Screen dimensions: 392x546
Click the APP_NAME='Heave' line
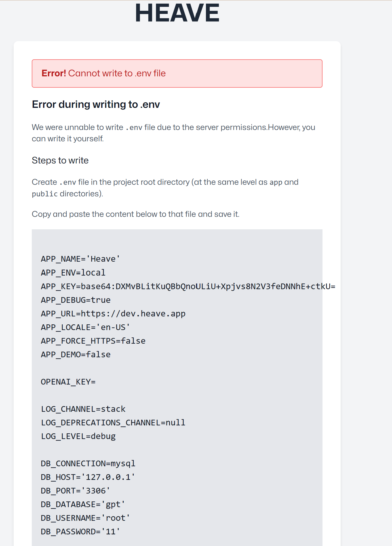81,259
